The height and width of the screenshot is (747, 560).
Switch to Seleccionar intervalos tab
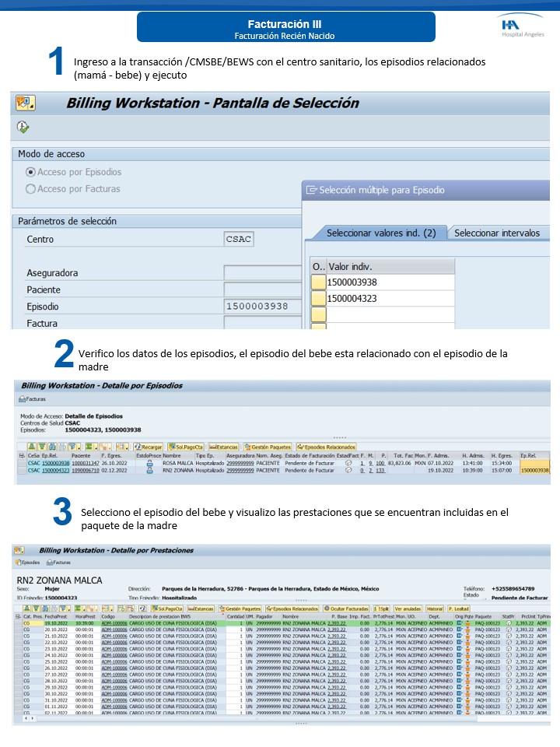(x=497, y=233)
